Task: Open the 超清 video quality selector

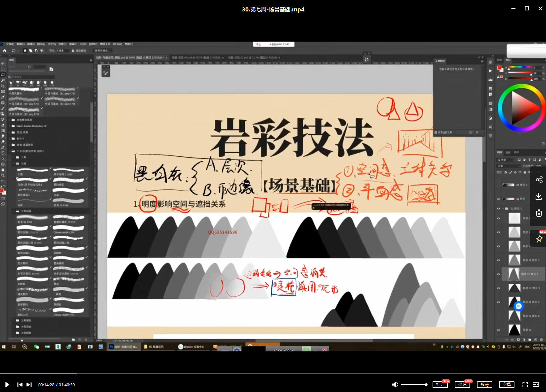Action: click(x=485, y=385)
